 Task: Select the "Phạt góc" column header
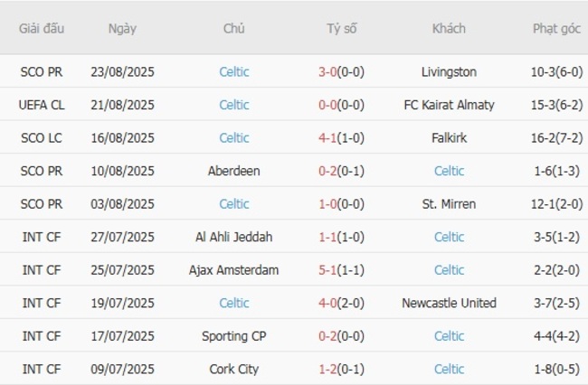point(556,28)
